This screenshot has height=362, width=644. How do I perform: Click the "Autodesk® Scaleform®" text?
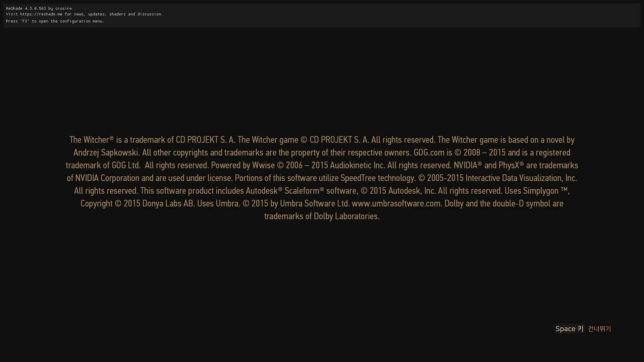point(285,191)
